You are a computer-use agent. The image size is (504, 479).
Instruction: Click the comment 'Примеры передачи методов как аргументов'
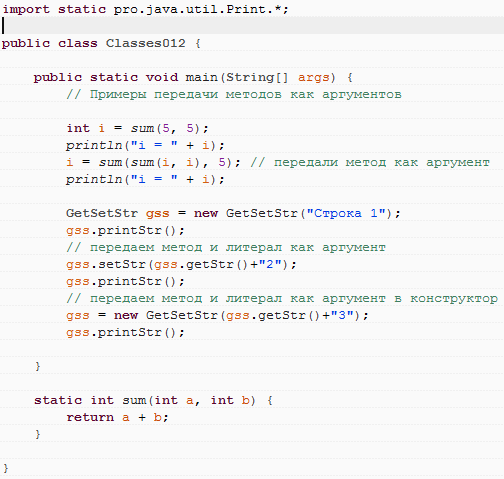pyautogui.click(x=246, y=94)
